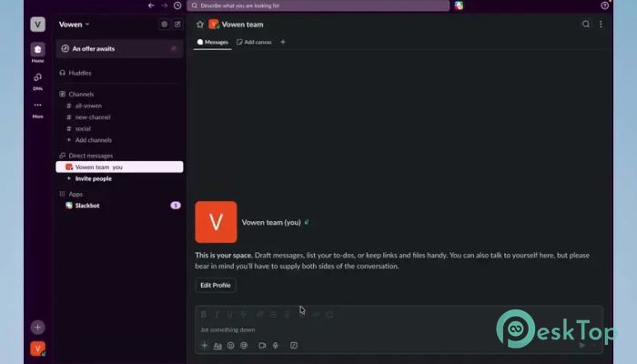Start a new message with the compose icon
The width and height of the screenshot is (637, 364).
177,25
